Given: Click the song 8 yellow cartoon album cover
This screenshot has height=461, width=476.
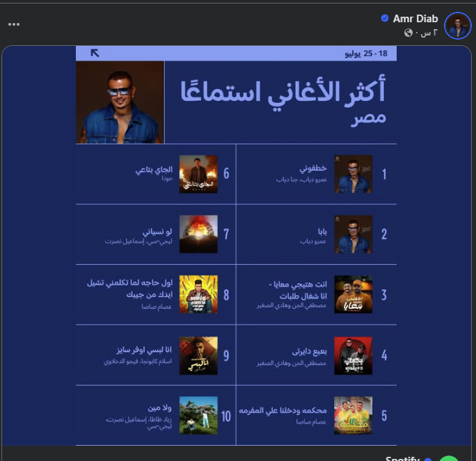Looking at the screenshot, I should pyautogui.click(x=198, y=294).
